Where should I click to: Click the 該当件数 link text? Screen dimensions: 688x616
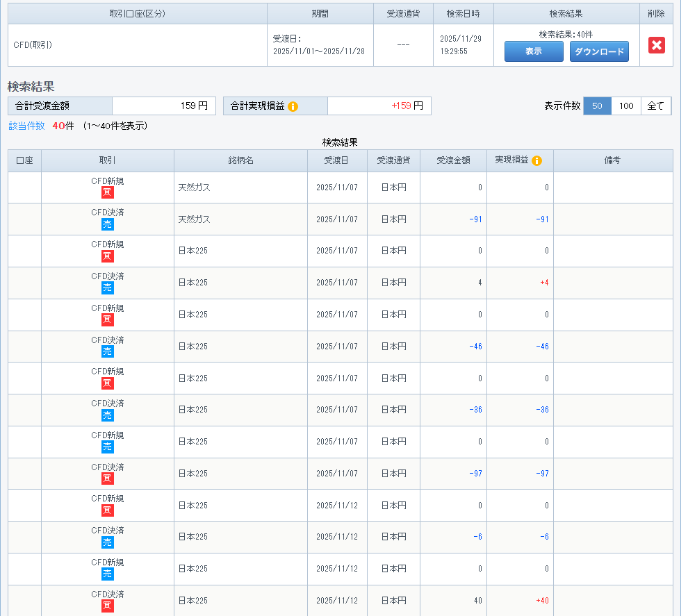pyautogui.click(x=26, y=126)
